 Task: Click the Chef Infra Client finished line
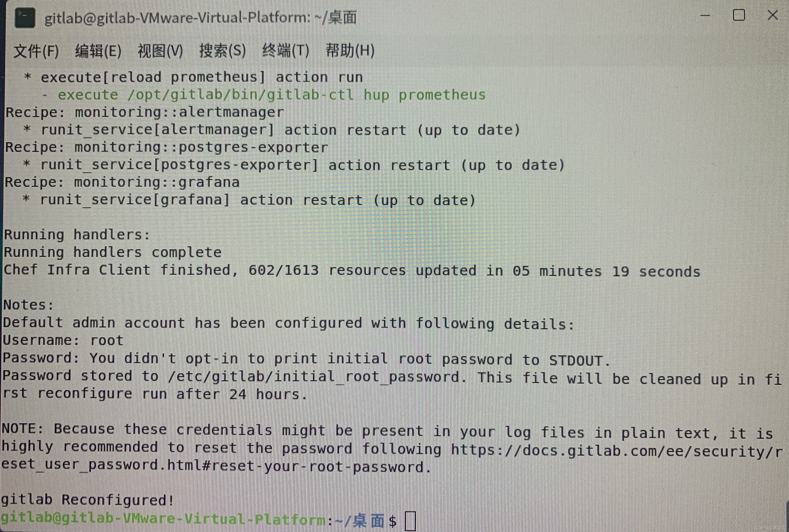pos(352,271)
